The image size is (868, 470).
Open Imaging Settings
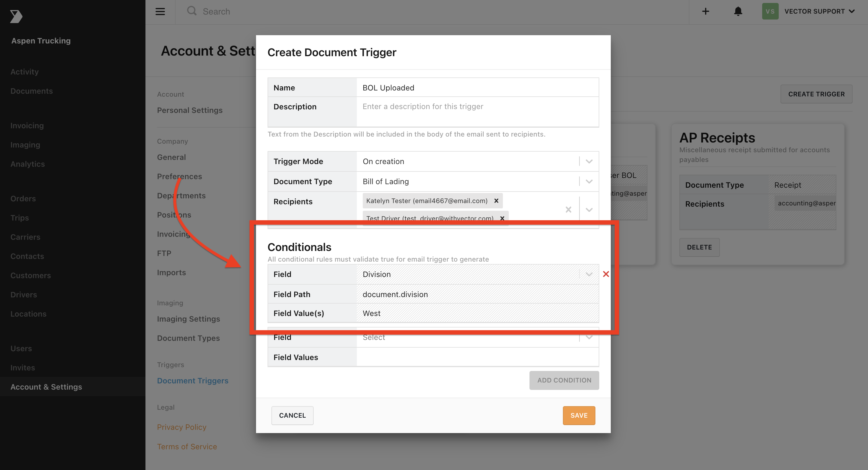coord(188,319)
